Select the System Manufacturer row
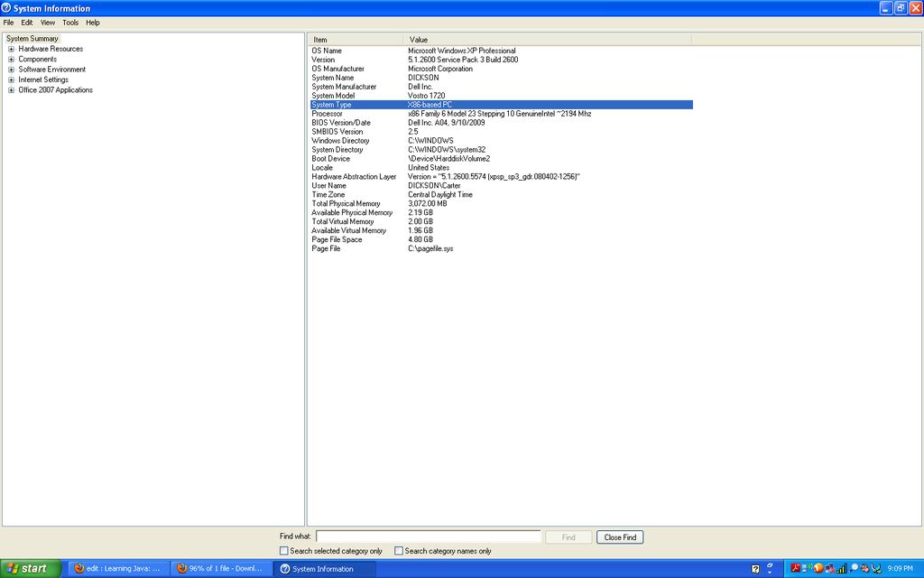Viewport: 924px width, 578px height. pos(502,87)
